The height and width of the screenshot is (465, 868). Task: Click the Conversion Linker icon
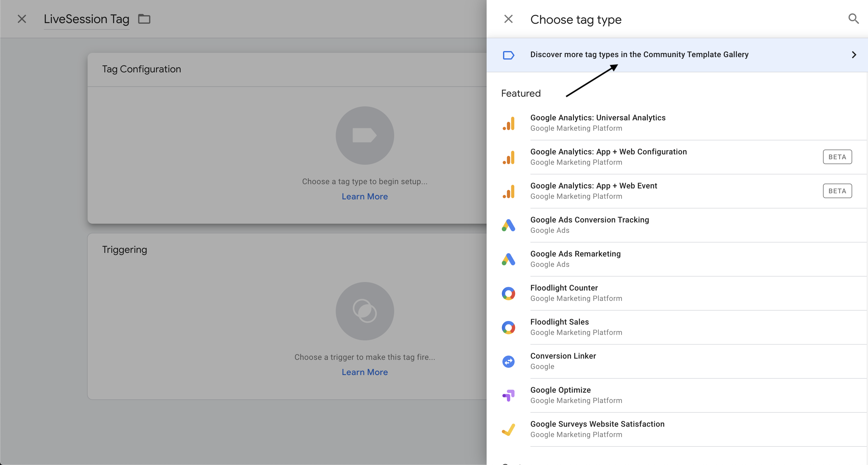pos(509,361)
